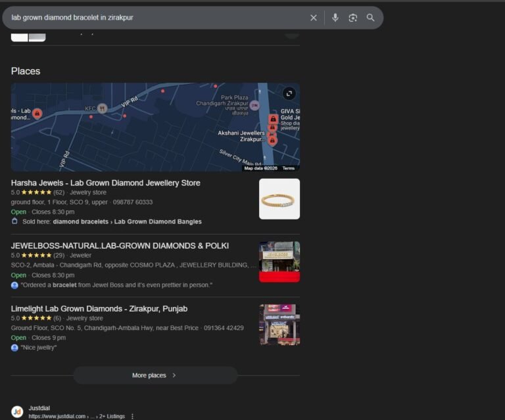Viewport: 505px width, 420px height.
Task: Select the Park Plaza hotel map marker
Action: [254, 105]
